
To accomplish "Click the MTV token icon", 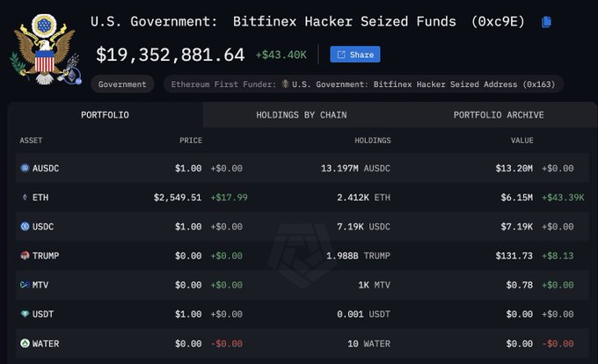I will click(25, 285).
